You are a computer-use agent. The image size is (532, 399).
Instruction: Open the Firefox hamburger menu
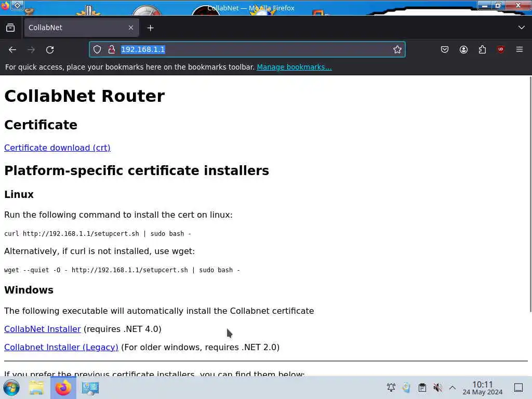tap(520, 49)
